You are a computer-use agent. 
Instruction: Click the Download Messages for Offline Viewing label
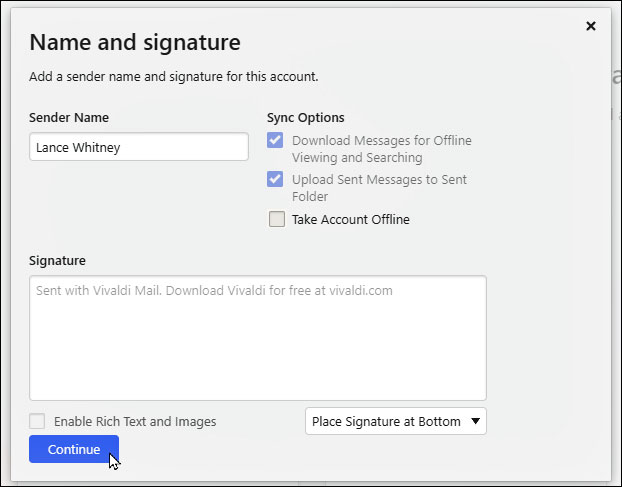tap(382, 149)
